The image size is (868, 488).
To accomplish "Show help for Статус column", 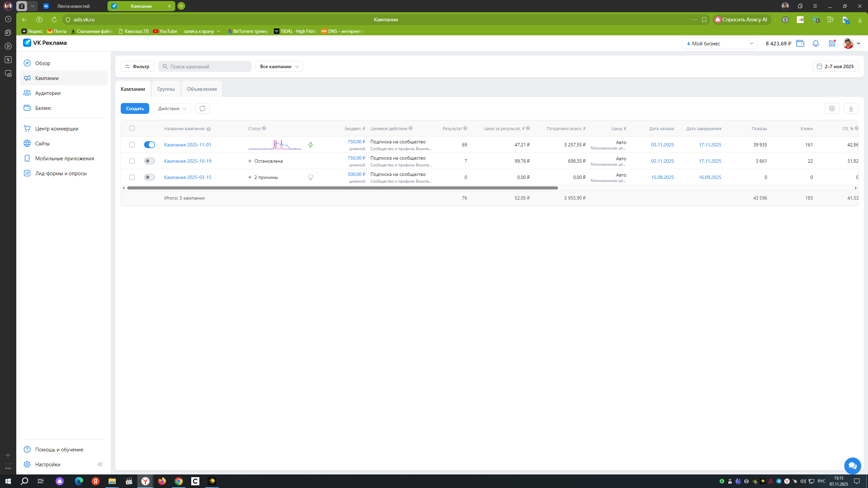I will [264, 128].
